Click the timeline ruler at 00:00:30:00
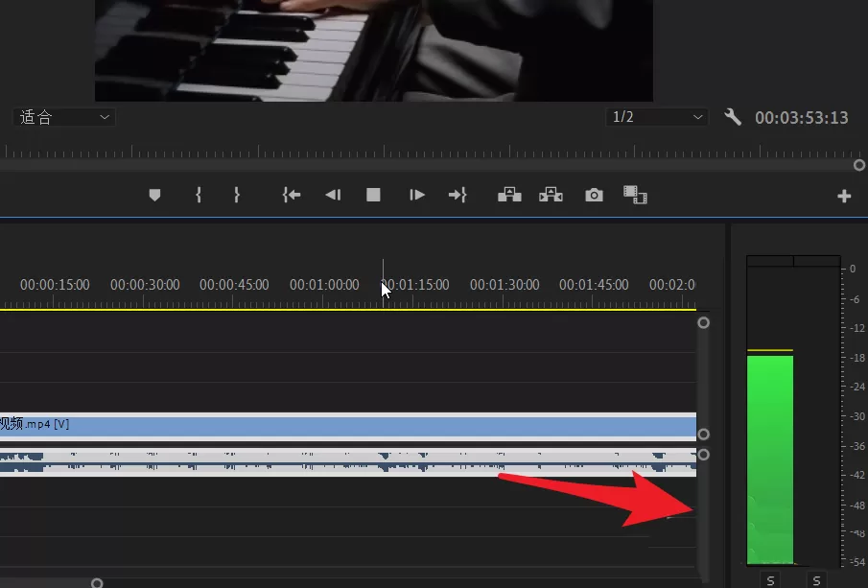868x588 pixels. (x=145, y=285)
